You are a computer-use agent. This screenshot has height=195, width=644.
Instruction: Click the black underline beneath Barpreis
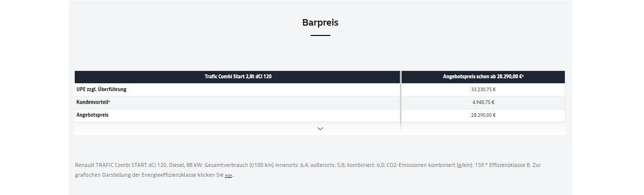click(x=321, y=35)
